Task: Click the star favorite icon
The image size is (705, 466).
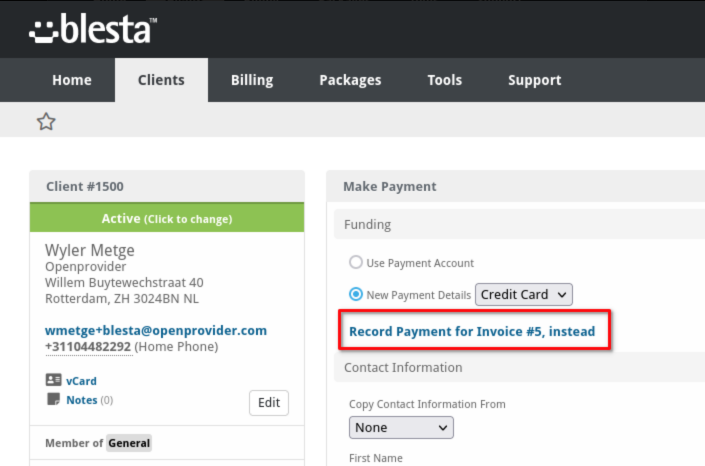Action: [46, 121]
